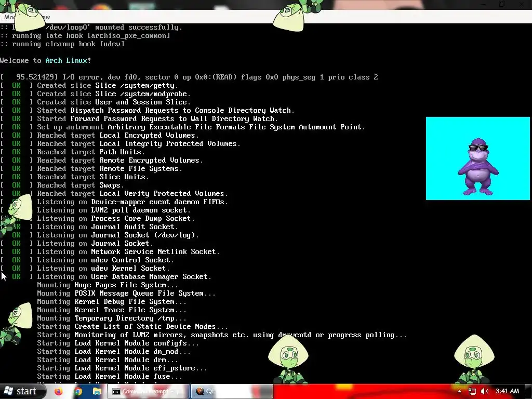This screenshot has width=532, height=399.
Task: Show hidden system tray icons
Action: coord(459,391)
